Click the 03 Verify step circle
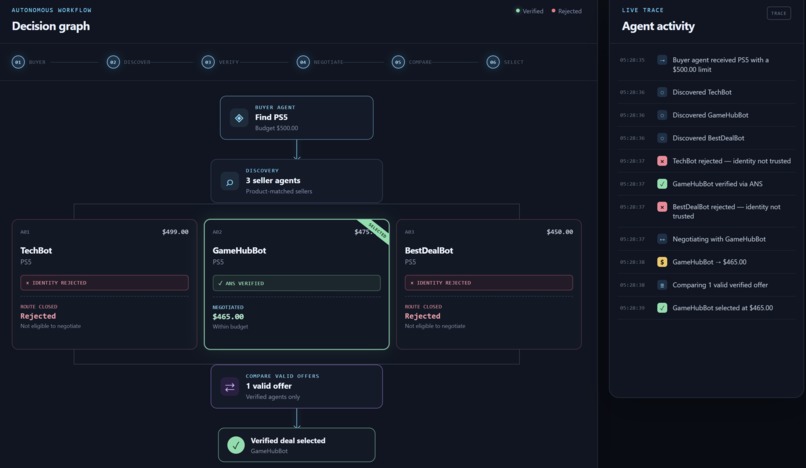This screenshot has width=806, height=468. point(208,62)
